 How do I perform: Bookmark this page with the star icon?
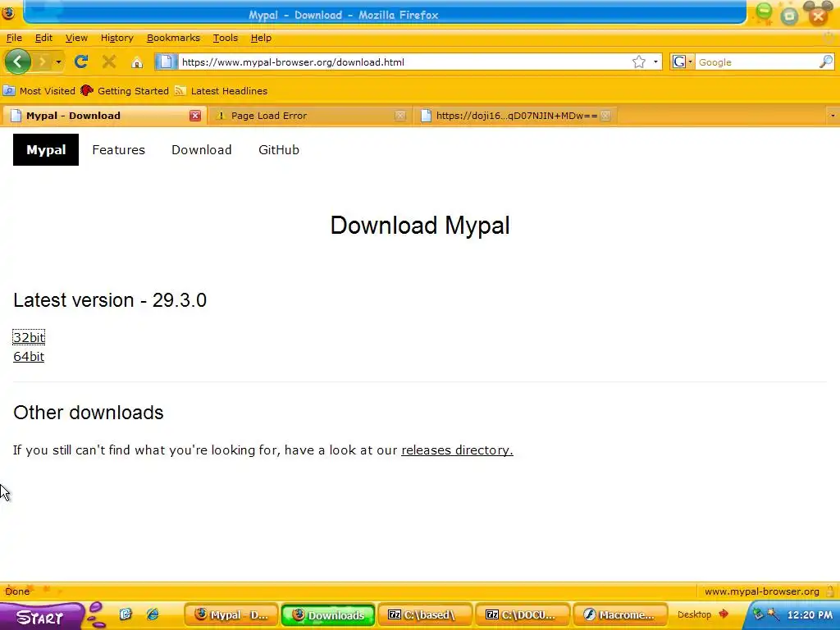tap(638, 62)
